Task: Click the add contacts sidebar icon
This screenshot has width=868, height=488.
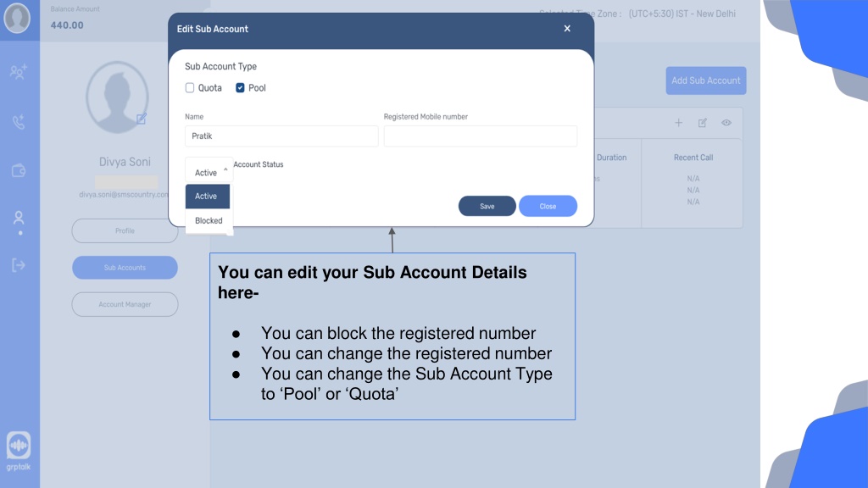Action: 19,71
